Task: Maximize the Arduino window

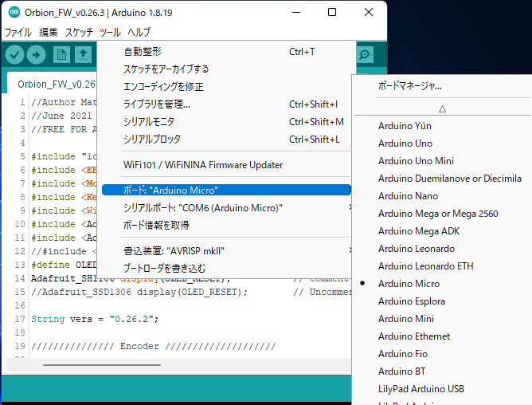Action: click(x=332, y=13)
